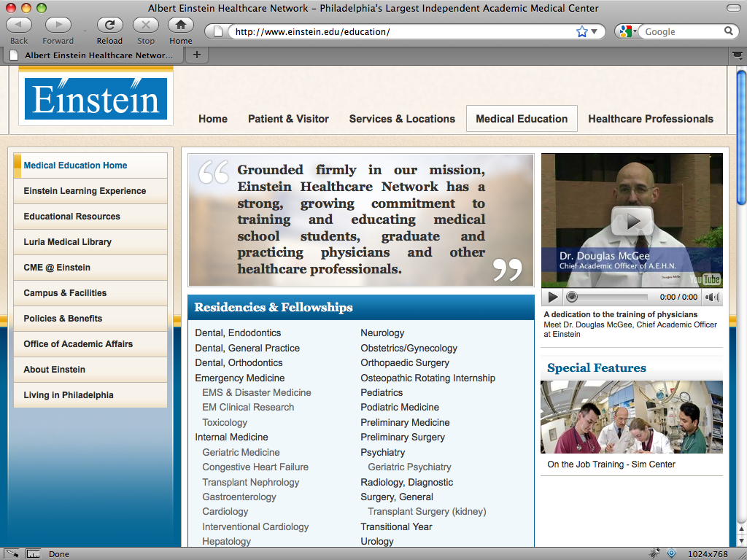
Task: Follow the Obstetrics/Gynecology link
Action: 409,348
